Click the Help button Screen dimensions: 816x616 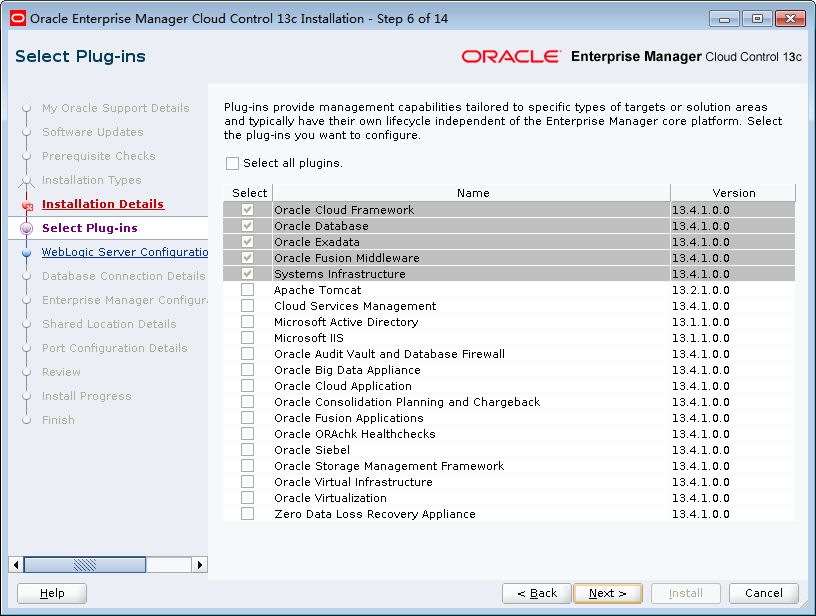tap(52, 593)
